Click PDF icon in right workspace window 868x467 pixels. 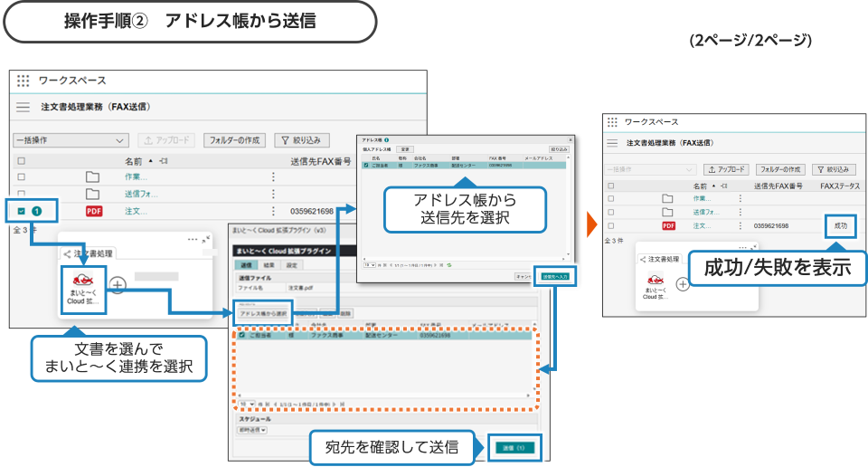pyautogui.click(x=669, y=226)
